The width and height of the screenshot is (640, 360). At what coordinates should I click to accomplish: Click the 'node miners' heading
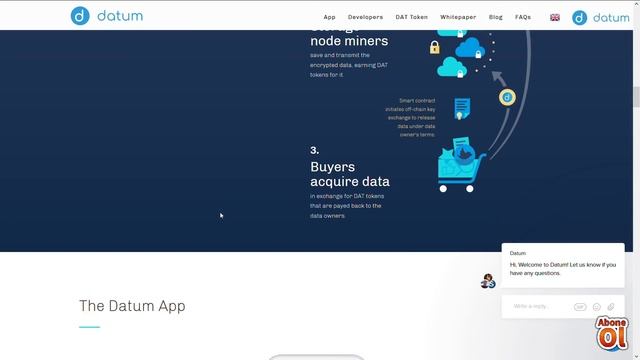[349, 41]
